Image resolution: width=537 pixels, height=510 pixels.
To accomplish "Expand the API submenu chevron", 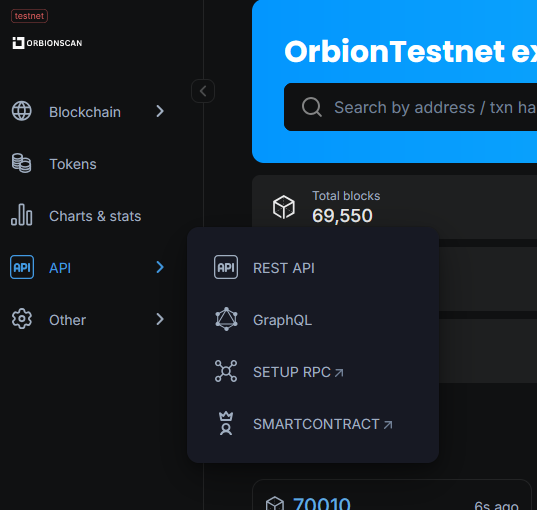I will click(160, 267).
